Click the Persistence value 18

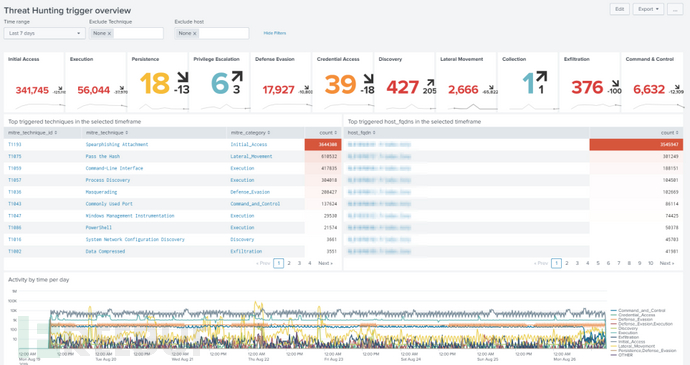[x=154, y=84]
